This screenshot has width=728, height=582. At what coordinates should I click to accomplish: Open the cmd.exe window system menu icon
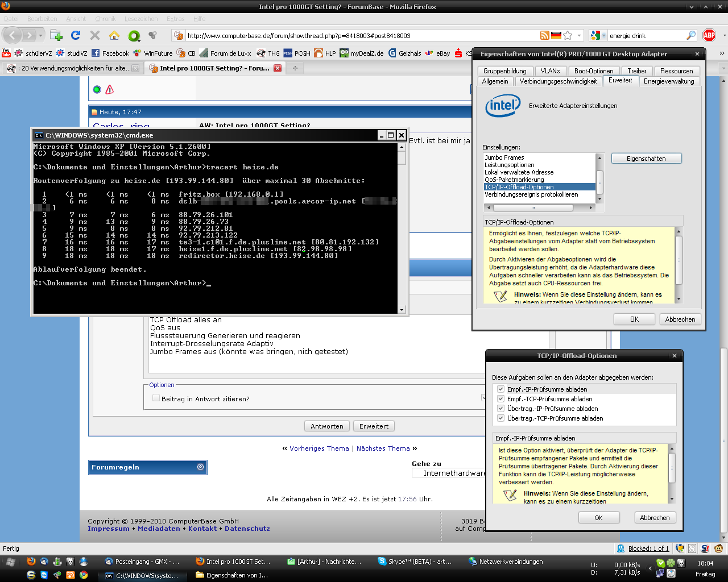pos(39,135)
